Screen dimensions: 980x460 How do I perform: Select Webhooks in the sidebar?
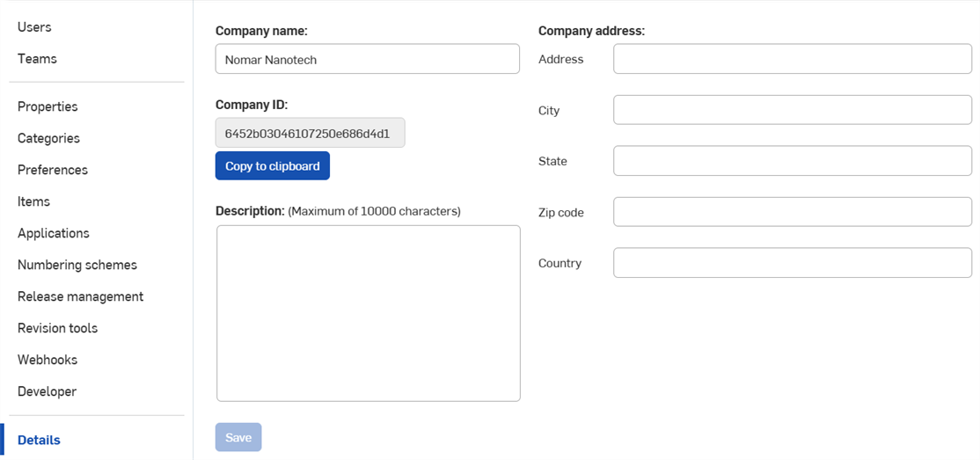pos(48,360)
